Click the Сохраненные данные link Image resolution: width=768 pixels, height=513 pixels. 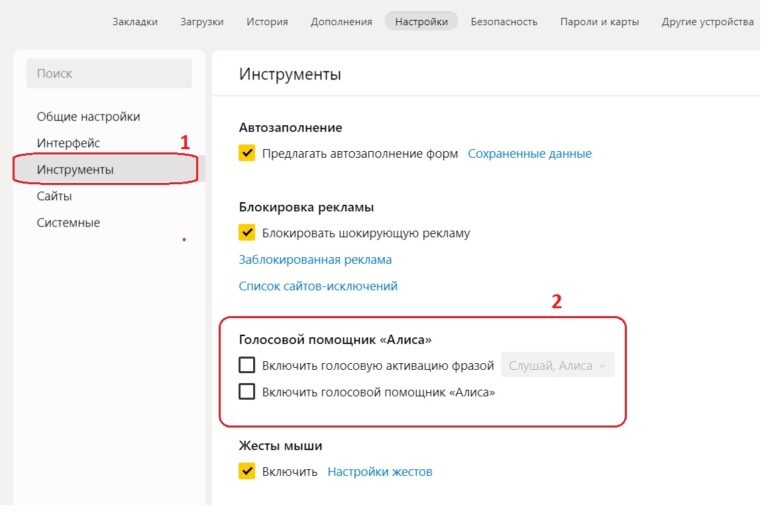pyautogui.click(x=530, y=154)
